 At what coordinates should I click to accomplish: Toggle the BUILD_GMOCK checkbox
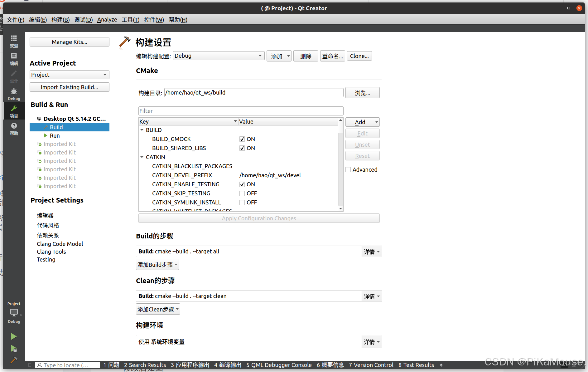point(242,139)
